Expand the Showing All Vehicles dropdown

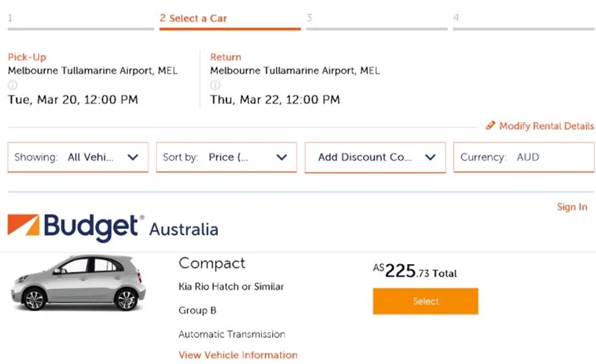78,158
